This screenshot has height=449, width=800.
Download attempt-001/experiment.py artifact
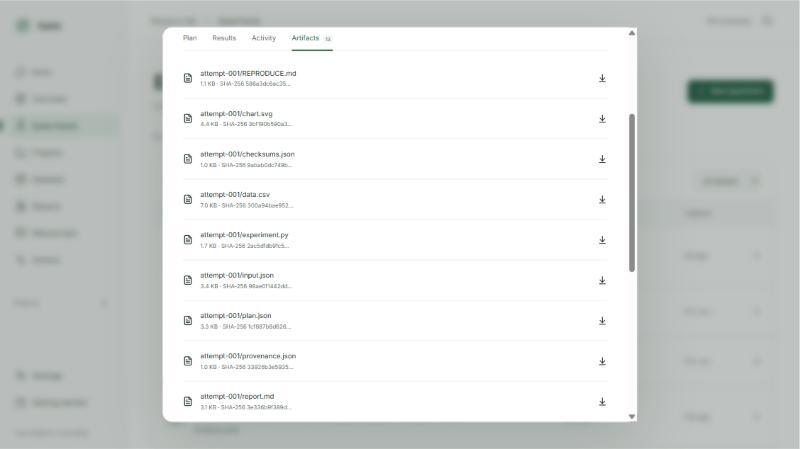point(602,239)
